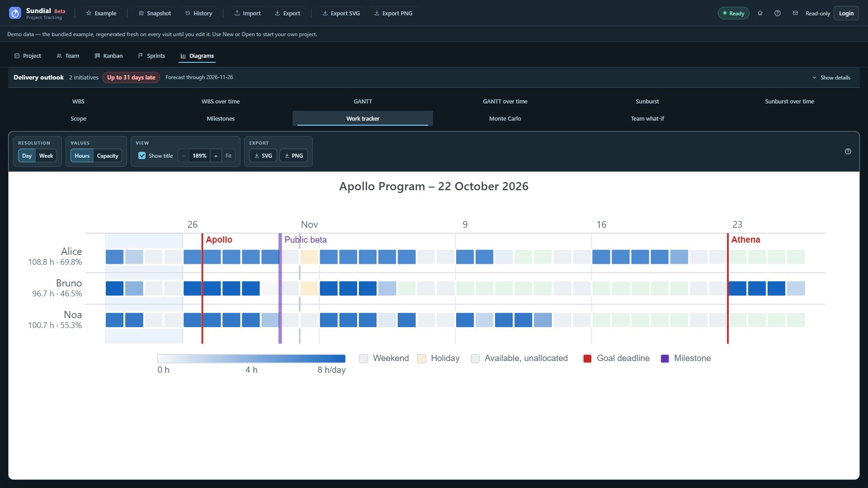Click the Sundial app logo icon

click(x=15, y=13)
